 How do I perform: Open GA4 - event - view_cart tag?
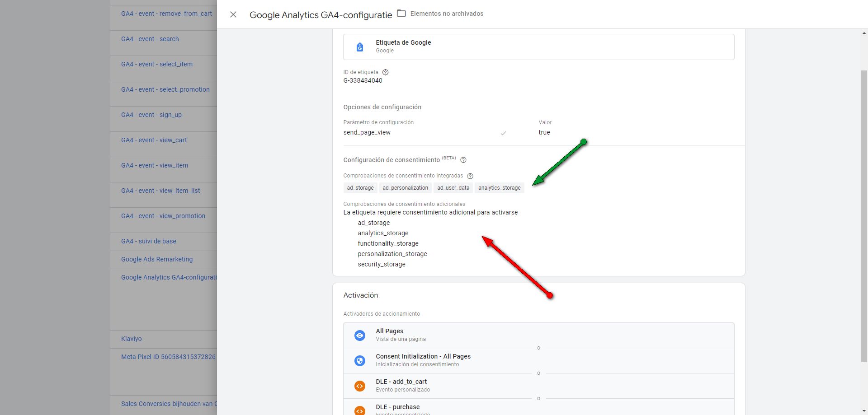pos(154,140)
